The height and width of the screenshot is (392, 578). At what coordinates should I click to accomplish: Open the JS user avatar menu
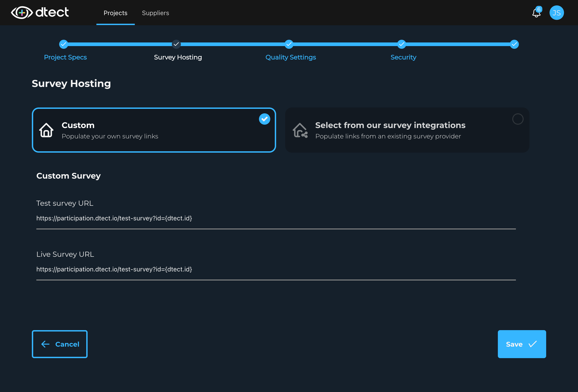(x=557, y=13)
